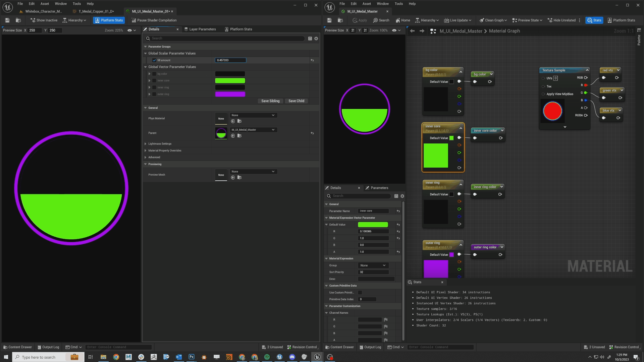Enable bg color override checkbox
This screenshot has width=644, height=362.
pyautogui.click(x=154, y=74)
